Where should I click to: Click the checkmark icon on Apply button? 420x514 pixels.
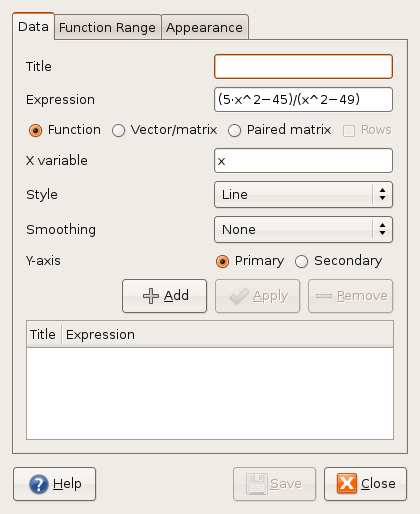click(239, 296)
